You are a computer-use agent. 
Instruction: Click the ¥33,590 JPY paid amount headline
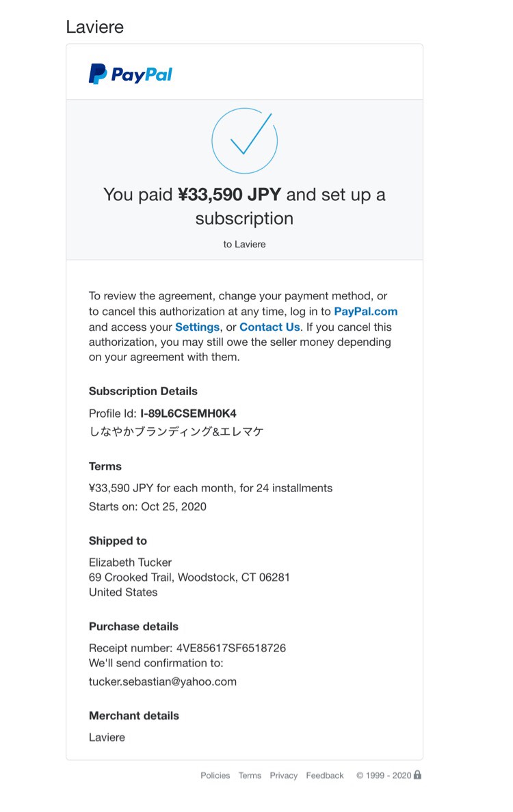point(230,194)
